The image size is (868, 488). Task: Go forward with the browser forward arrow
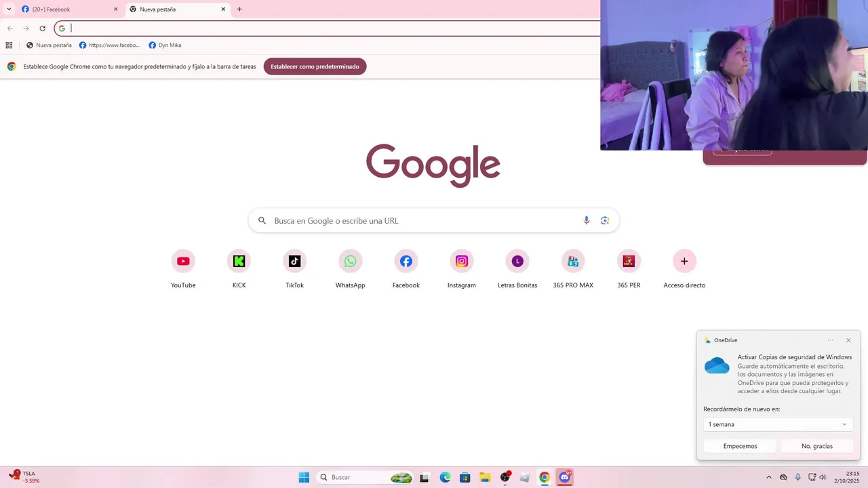[x=26, y=28]
